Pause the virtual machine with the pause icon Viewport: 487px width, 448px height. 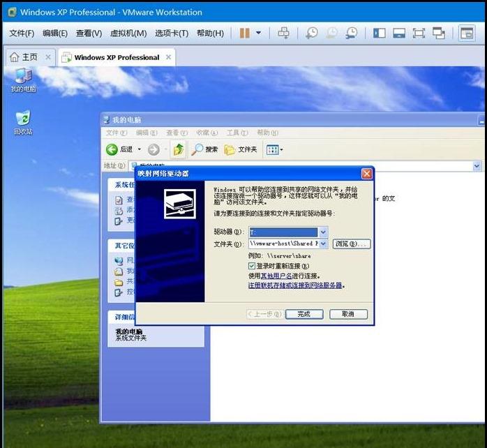click(245, 33)
